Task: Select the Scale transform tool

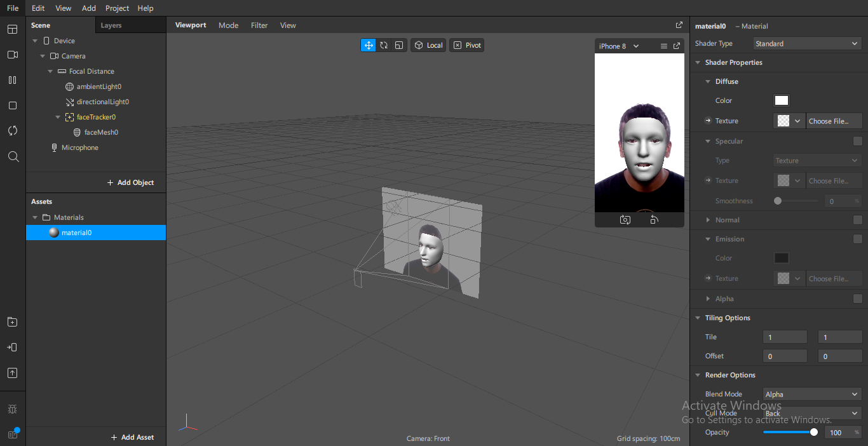Action: 399,45
